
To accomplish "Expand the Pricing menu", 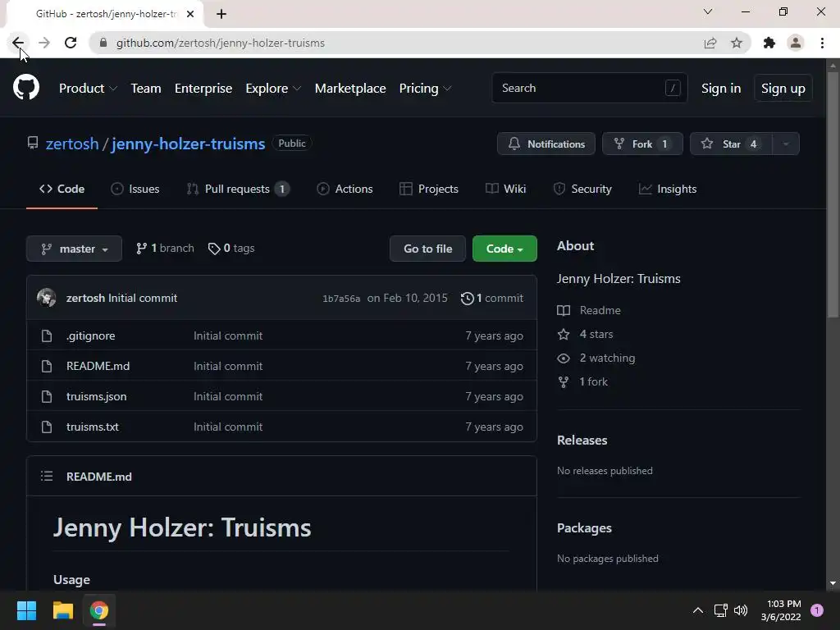I will coord(426,89).
